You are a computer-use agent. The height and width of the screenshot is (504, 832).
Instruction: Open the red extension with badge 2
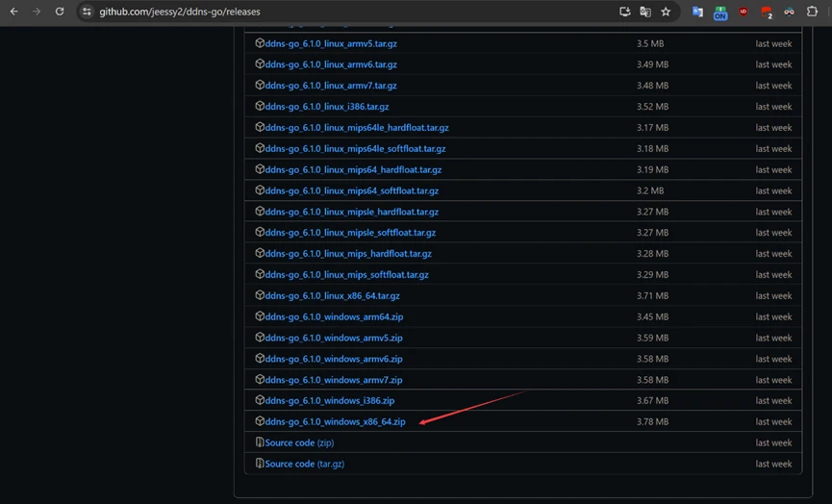(x=767, y=13)
